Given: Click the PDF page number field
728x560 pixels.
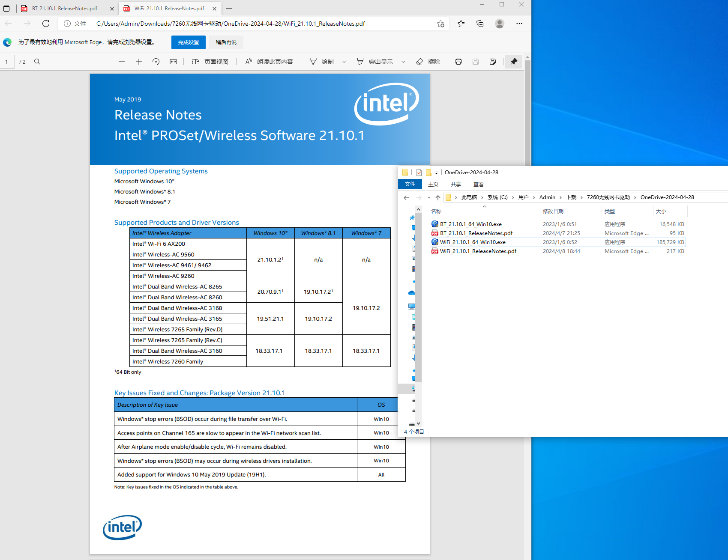Looking at the screenshot, I should (x=7, y=62).
